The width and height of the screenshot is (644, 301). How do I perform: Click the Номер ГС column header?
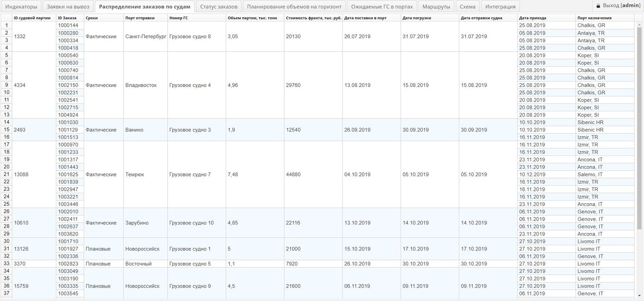click(x=196, y=18)
